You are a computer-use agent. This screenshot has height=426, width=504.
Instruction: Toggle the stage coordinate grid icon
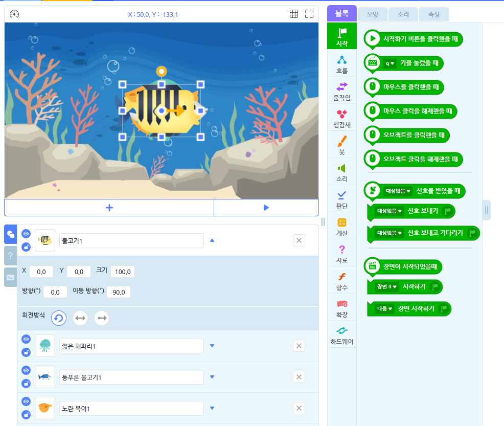[x=294, y=14]
